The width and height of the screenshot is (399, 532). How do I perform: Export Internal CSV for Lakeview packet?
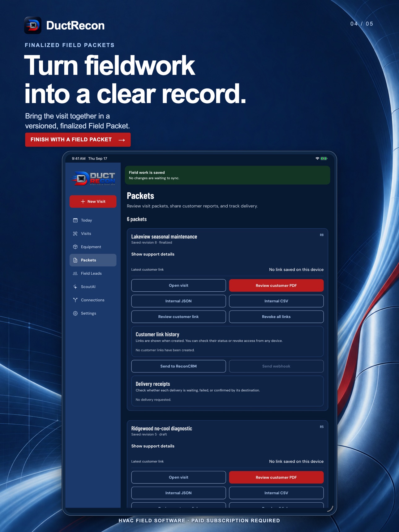(x=276, y=301)
